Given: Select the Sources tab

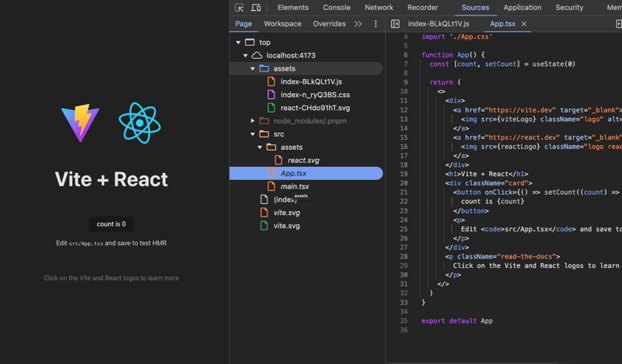Looking at the screenshot, I should click(x=475, y=8).
